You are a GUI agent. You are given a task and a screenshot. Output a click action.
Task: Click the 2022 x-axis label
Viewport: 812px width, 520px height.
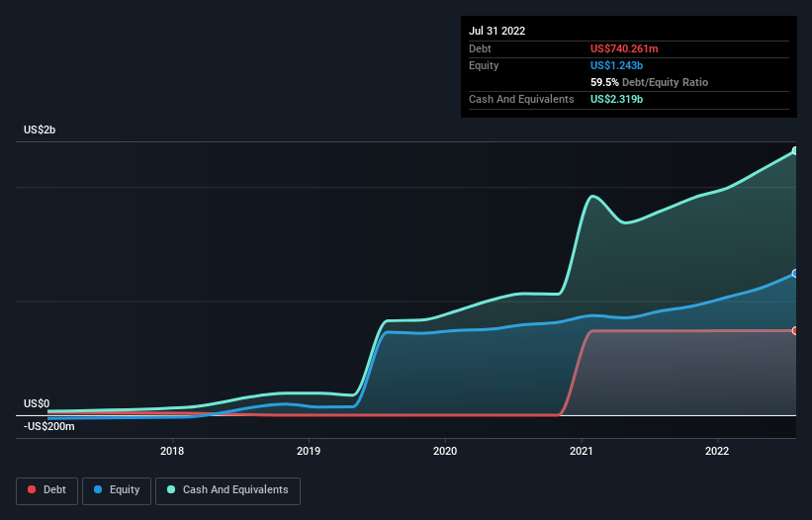pos(717,451)
